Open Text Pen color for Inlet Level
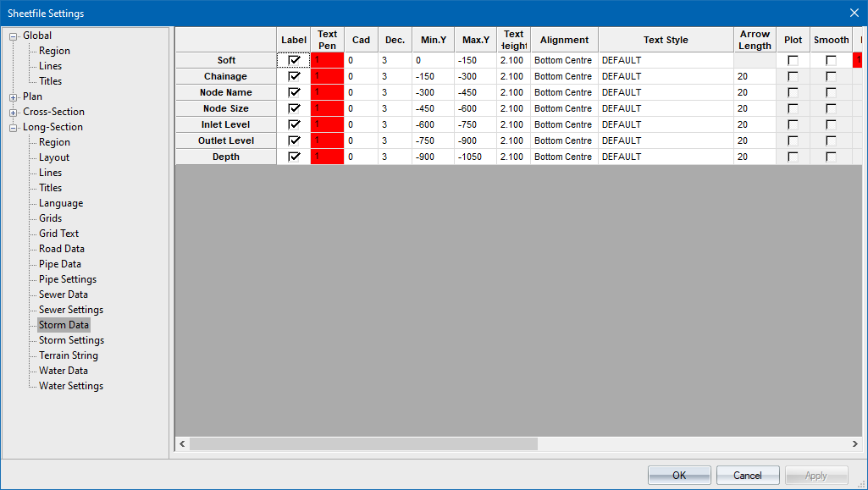The height and width of the screenshot is (490, 868). (327, 124)
